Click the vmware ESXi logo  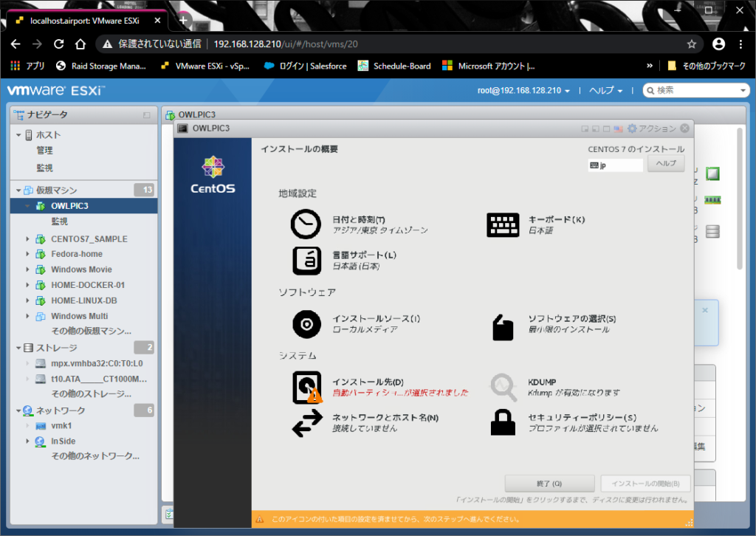tap(56, 90)
